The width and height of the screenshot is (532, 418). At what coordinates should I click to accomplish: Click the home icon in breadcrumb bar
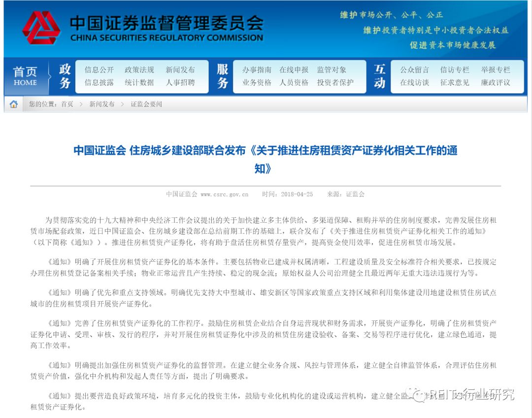[14, 104]
